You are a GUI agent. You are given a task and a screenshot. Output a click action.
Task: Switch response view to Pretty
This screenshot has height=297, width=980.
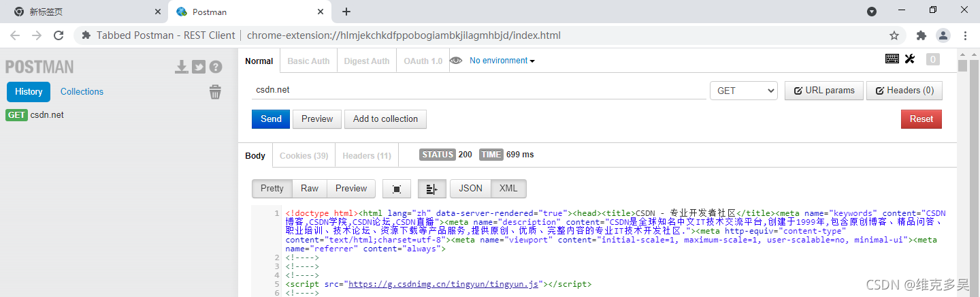pos(272,189)
